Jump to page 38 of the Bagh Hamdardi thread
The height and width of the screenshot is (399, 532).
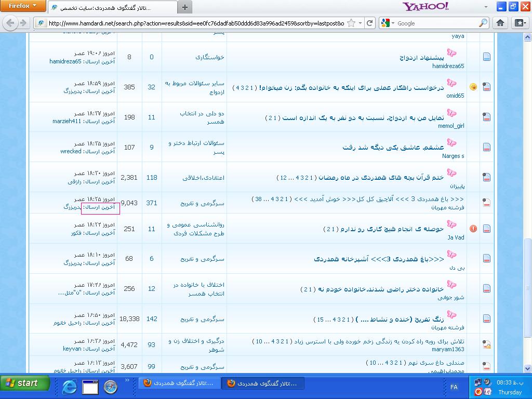pyautogui.click(x=259, y=199)
